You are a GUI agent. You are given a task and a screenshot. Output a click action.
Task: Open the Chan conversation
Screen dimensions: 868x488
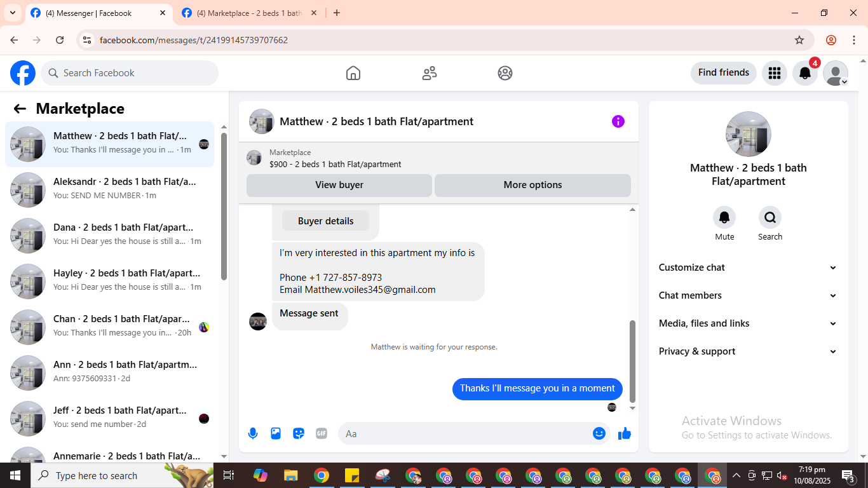pyautogui.click(x=109, y=327)
